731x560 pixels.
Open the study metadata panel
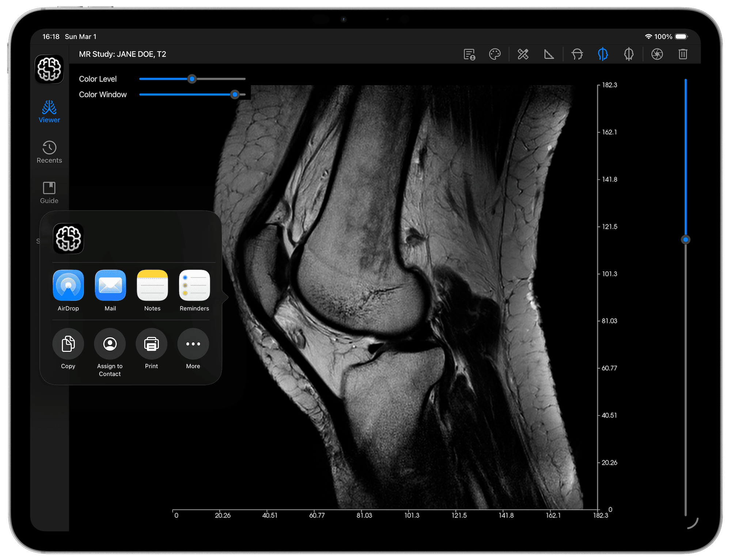(x=469, y=54)
